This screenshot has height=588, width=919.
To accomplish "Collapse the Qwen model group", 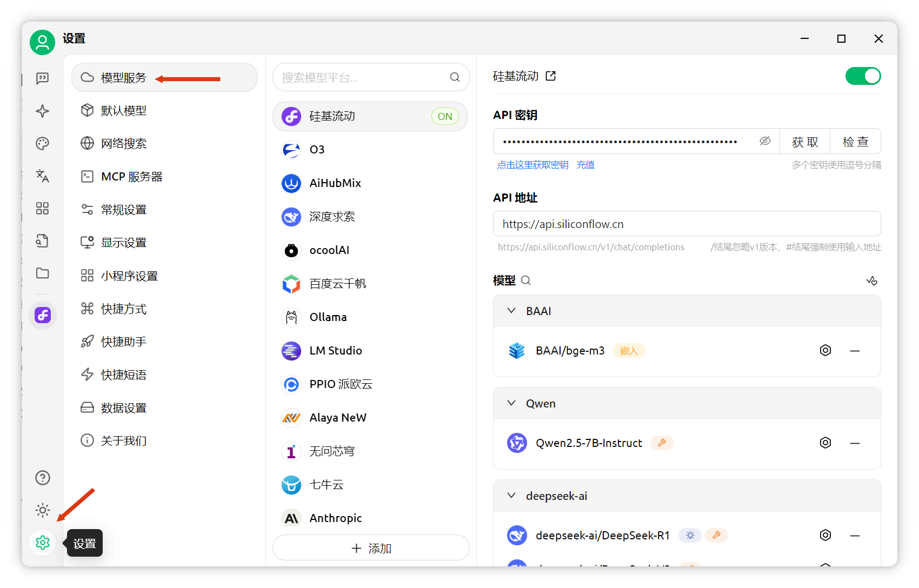I will [511, 403].
